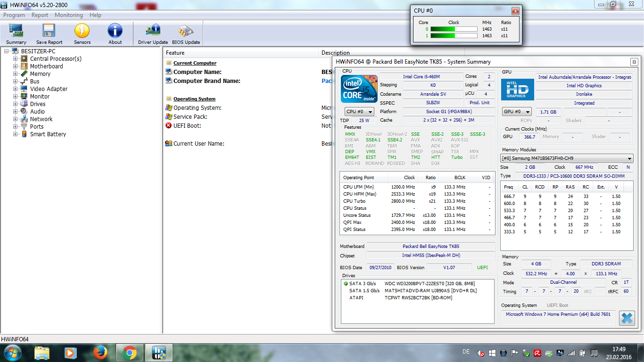This screenshot has width=644, height=362.
Task: Click the Core 1 clock bar
Action: pos(454,36)
